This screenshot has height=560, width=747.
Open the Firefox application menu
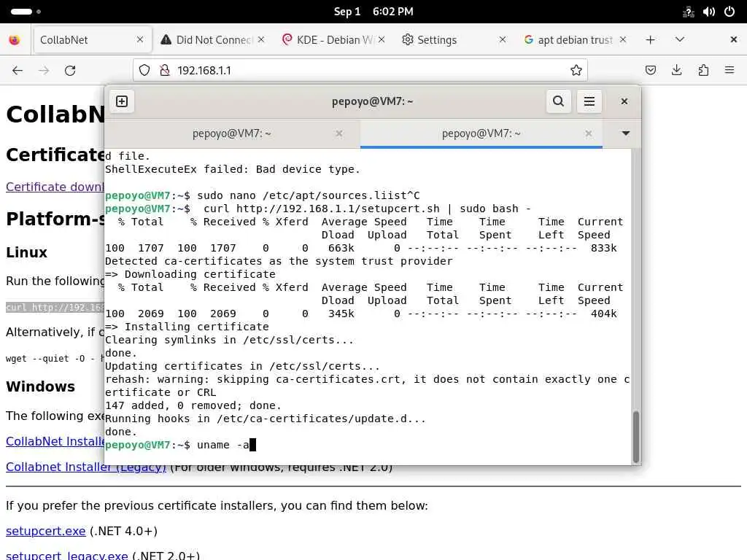coord(729,71)
